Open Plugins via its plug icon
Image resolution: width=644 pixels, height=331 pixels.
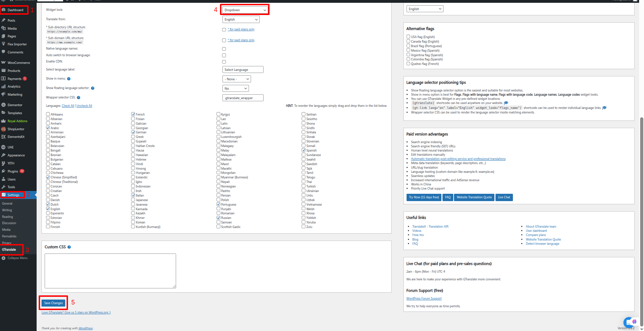tap(3, 171)
